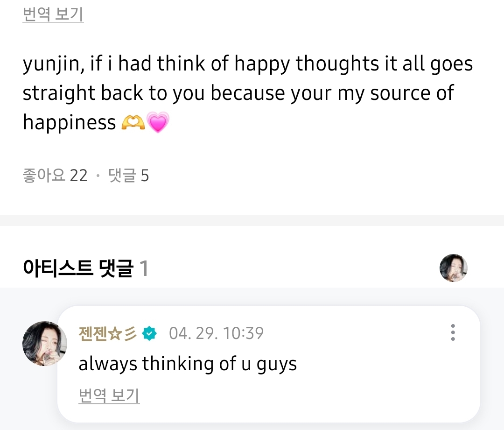504x430 pixels.
Task: Click the verified badge next to 젠젠☆彡
Action: click(150, 334)
